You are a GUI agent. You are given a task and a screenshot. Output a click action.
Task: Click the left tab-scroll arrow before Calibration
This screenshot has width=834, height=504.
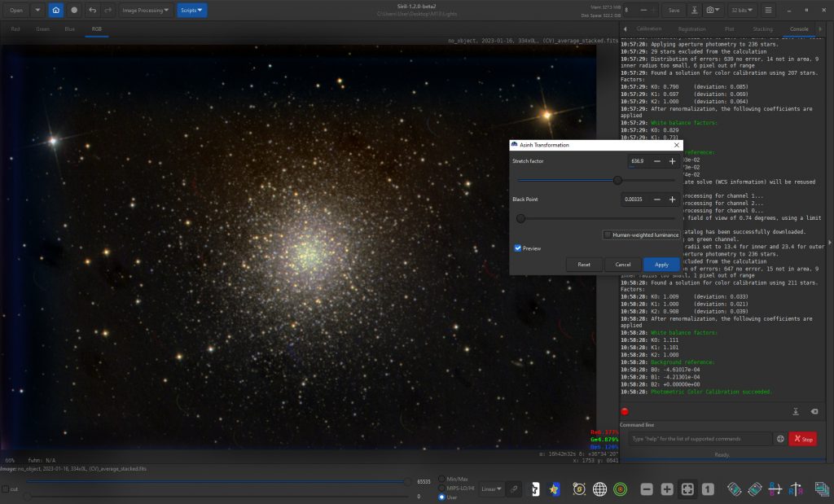coord(625,28)
